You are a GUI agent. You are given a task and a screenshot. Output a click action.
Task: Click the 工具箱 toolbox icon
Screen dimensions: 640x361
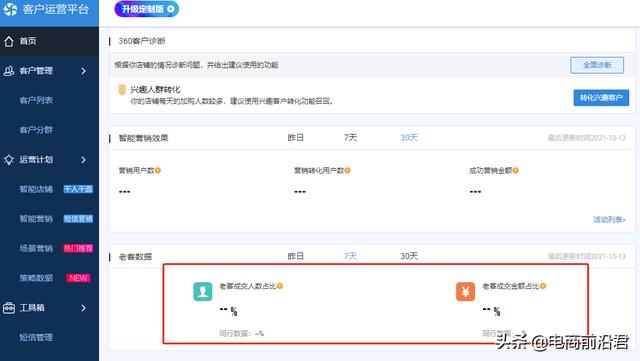9,308
